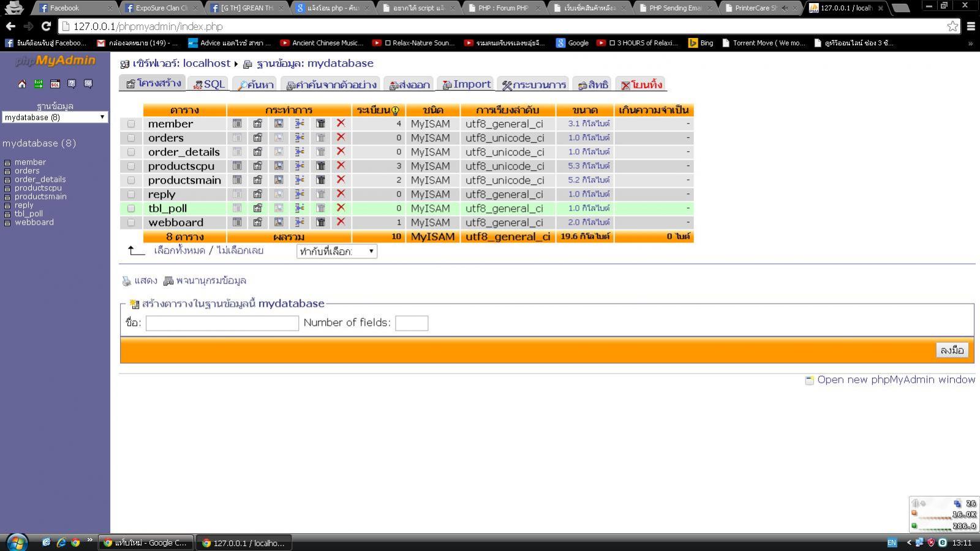Image resolution: width=980 pixels, height=551 pixels.
Task: Open the Import tab
Action: [x=467, y=84]
